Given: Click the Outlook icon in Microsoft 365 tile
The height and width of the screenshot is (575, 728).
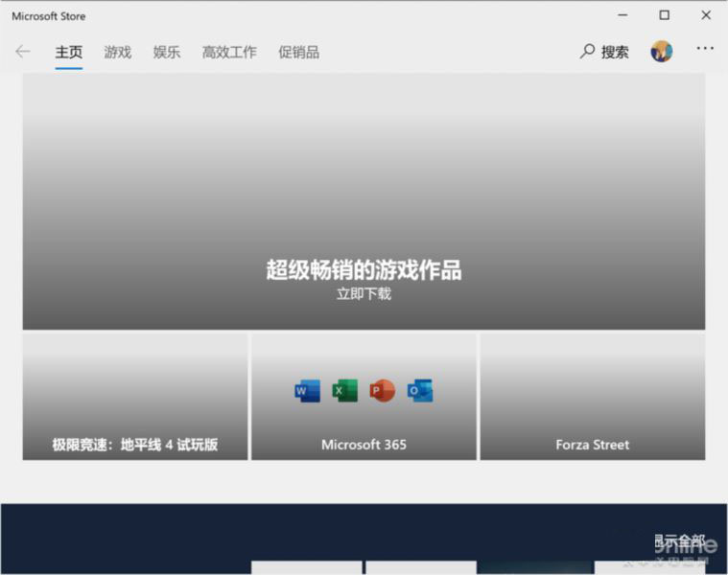Looking at the screenshot, I should [420, 390].
